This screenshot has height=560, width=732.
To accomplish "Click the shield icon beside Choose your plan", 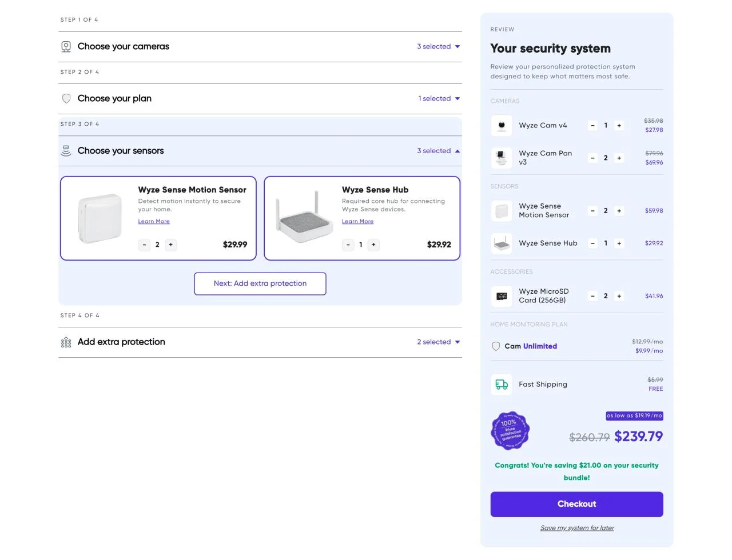I will (x=66, y=99).
